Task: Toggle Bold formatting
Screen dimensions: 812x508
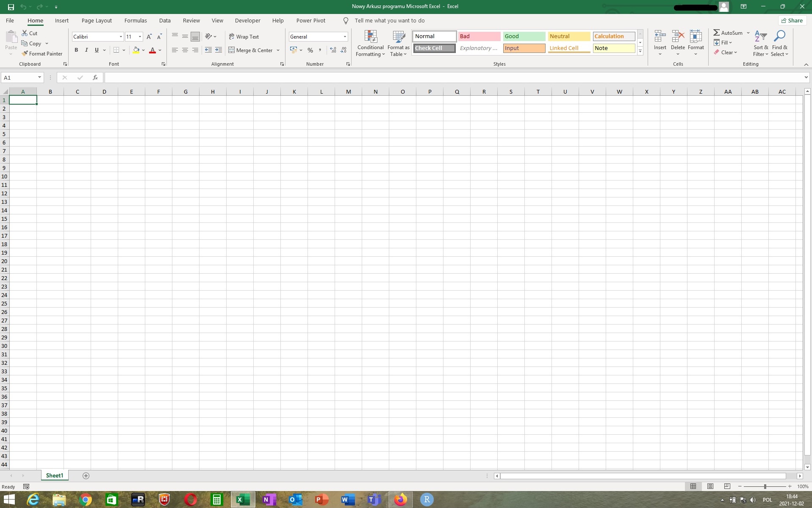Action: click(76, 50)
